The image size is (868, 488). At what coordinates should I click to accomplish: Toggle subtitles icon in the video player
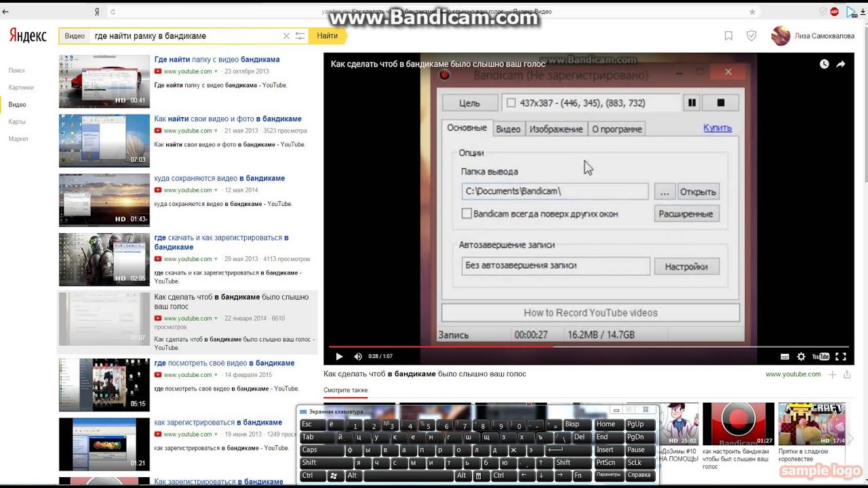coord(785,357)
